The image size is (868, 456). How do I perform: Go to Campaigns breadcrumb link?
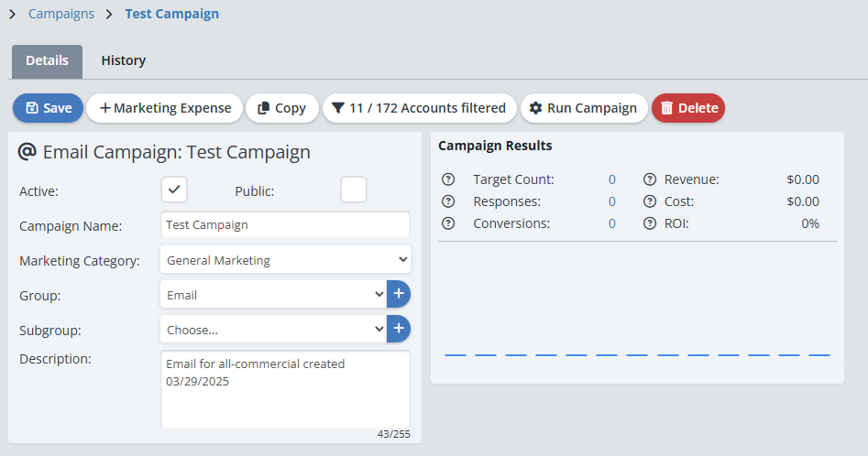coord(61,14)
